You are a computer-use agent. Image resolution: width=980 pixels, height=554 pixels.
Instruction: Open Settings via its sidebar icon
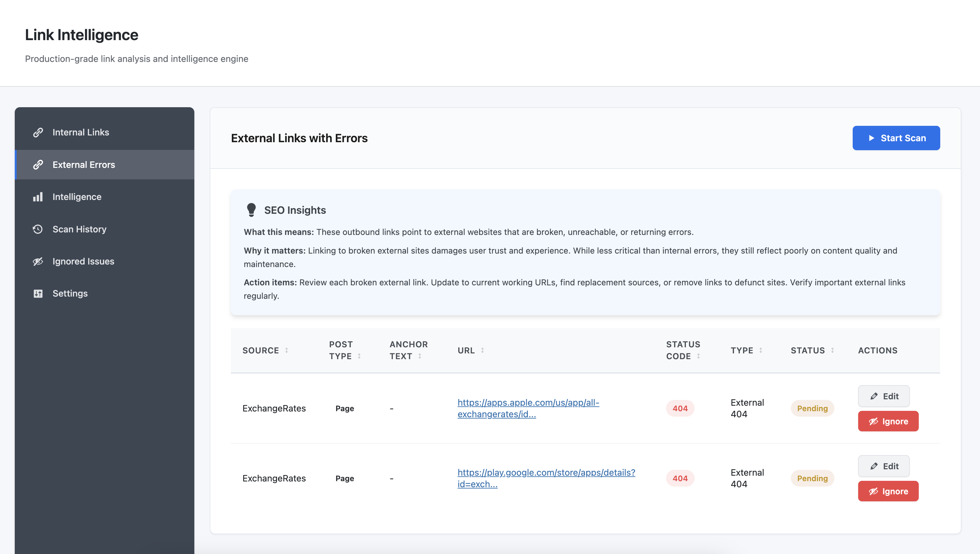point(38,293)
